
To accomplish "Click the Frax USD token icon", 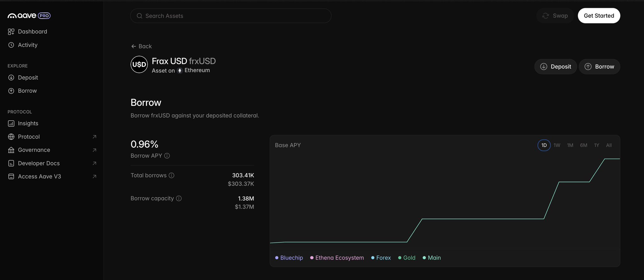I will 139,65.
